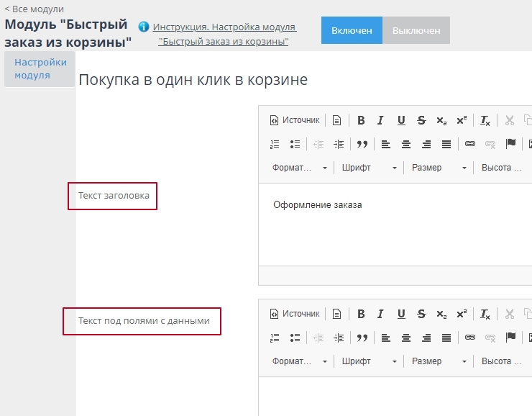Viewport: 532px width, 416px height.
Task: Switch the module to Включен
Action: point(352,30)
